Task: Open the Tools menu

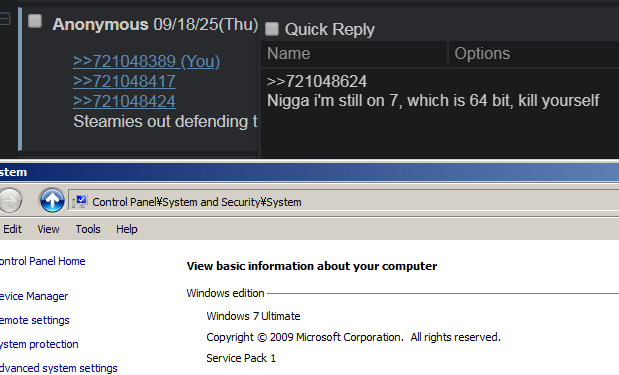Action: pyautogui.click(x=88, y=229)
